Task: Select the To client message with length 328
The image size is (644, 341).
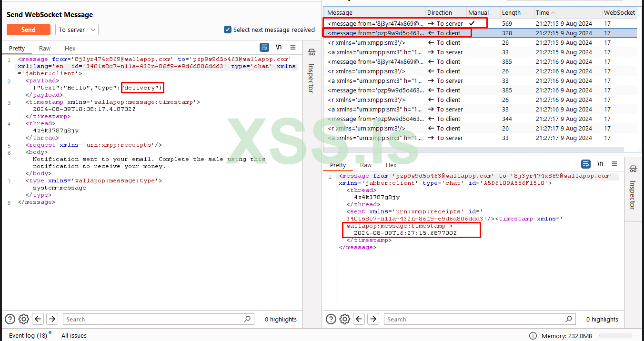Action: point(480,33)
